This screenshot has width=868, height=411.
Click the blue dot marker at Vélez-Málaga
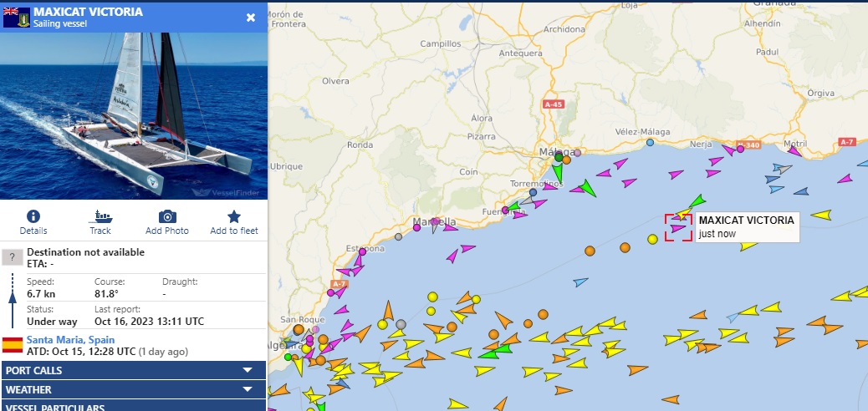point(650,142)
